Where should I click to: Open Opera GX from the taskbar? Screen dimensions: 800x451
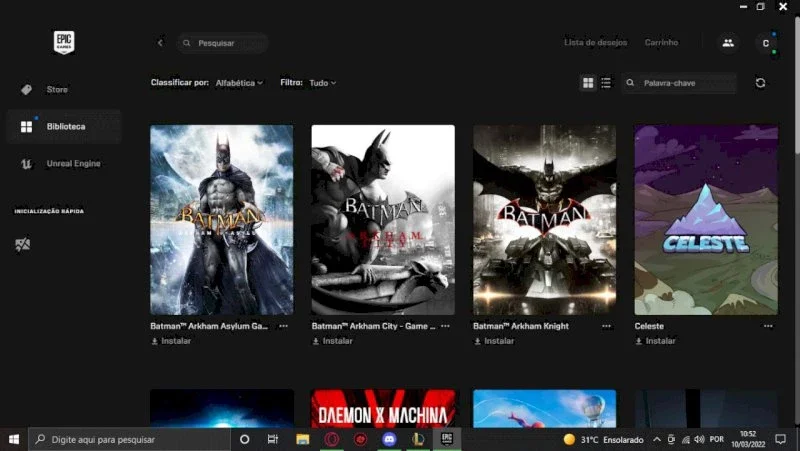point(332,439)
